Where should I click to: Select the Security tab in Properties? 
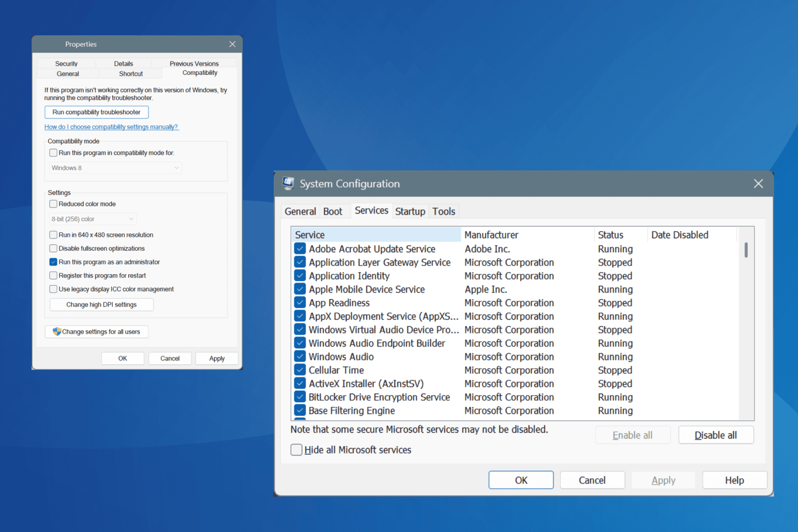click(66, 64)
